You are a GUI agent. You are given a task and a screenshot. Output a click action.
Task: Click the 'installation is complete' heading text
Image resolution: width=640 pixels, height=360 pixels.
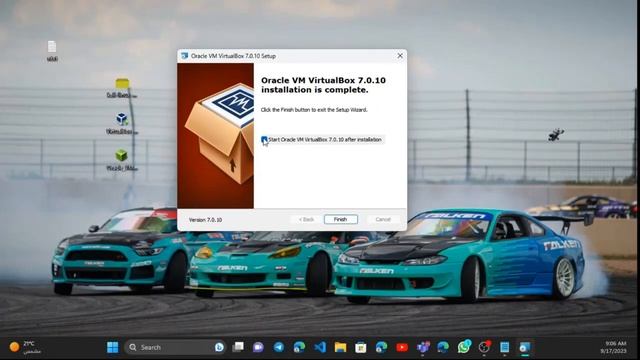[x=315, y=90]
